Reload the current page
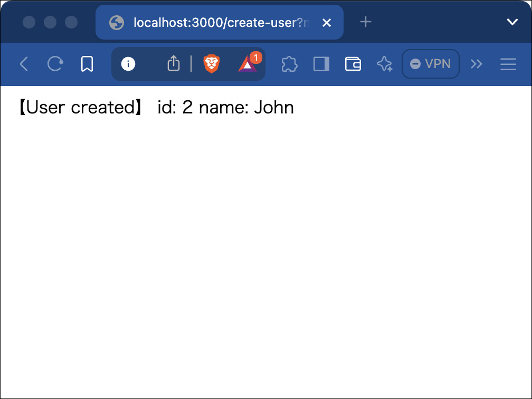532x399 pixels. (55, 64)
